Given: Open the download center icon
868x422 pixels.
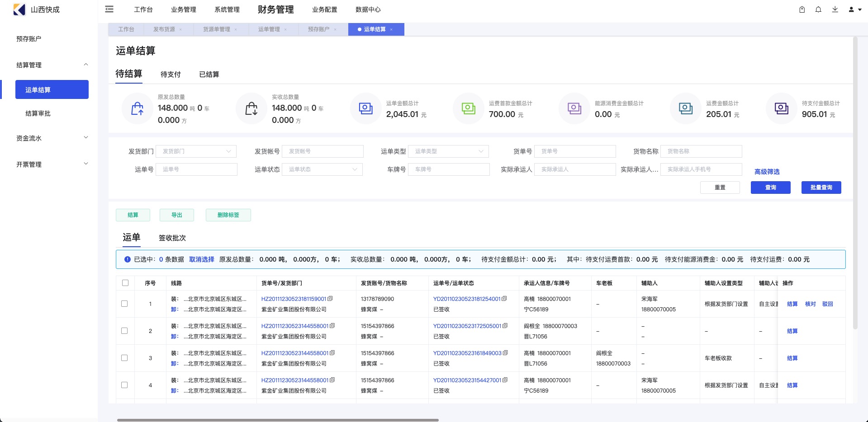Looking at the screenshot, I should tap(835, 9).
